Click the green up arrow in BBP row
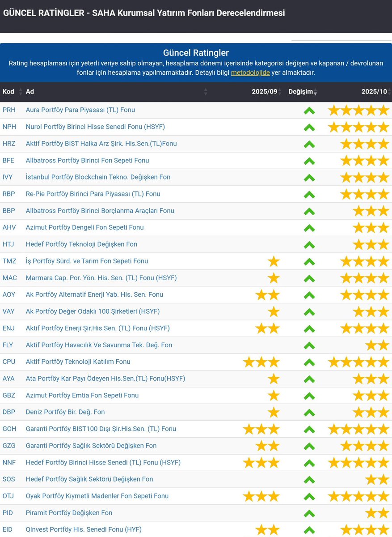Viewport: 392px width, 537px height. 309,211
